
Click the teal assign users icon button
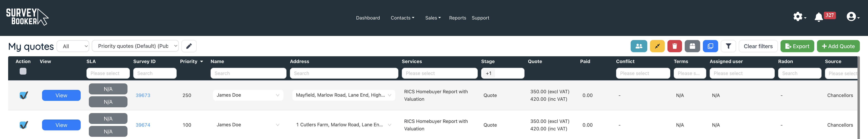[638, 46]
